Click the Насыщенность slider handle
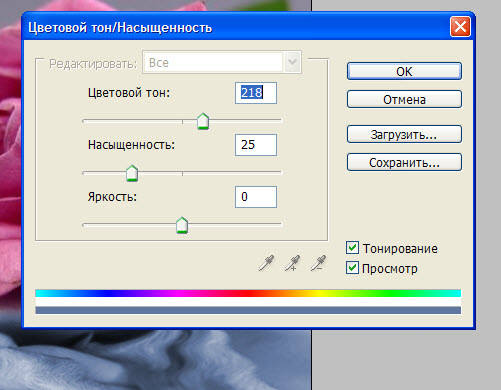 [x=132, y=173]
